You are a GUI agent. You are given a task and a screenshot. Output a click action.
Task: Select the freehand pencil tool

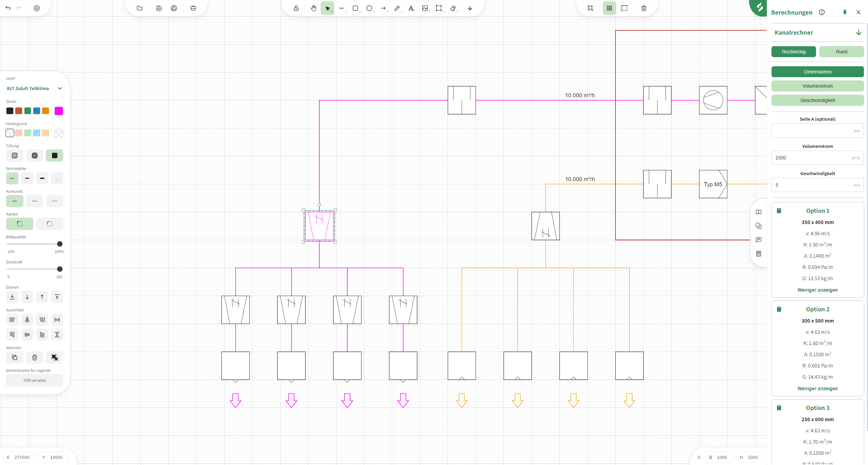pos(397,8)
